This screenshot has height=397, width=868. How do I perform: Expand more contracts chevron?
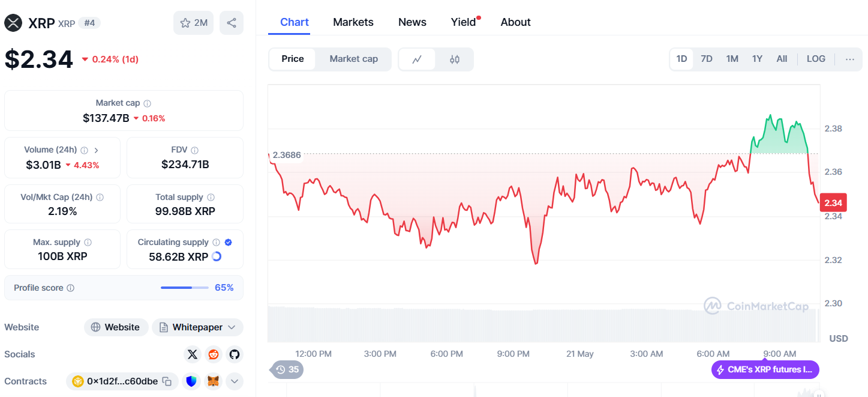[x=234, y=381]
